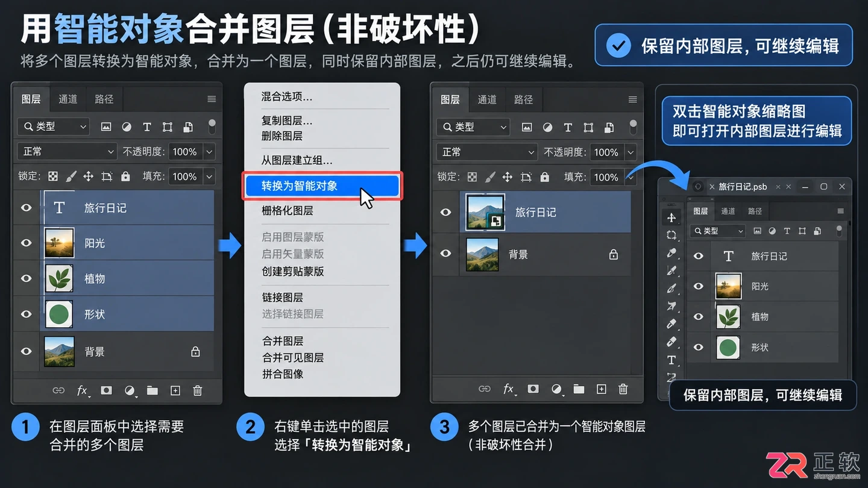Filter pixel layers in step 1 panel

click(x=106, y=127)
